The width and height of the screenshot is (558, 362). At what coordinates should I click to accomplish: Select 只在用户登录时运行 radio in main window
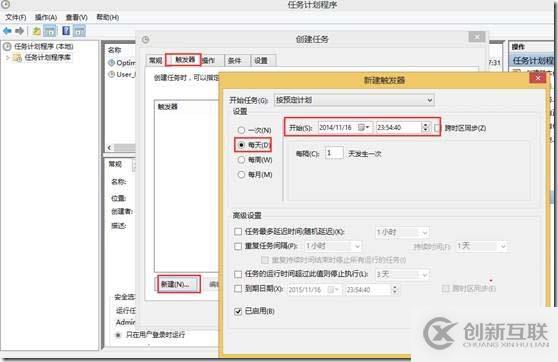(x=118, y=335)
